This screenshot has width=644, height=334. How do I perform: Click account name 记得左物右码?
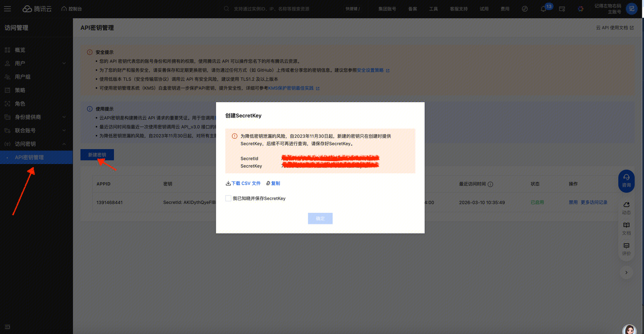tap(608, 6)
